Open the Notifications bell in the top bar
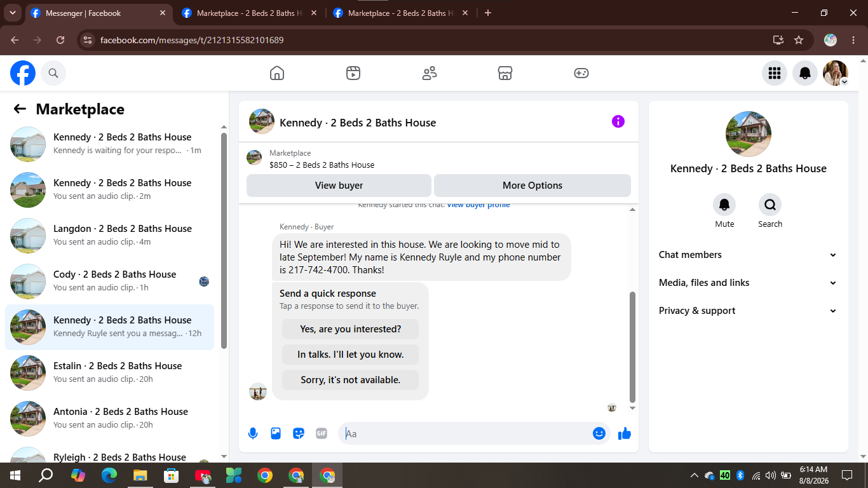The width and height of the screenshot is (868, 488). pos(805,73)
